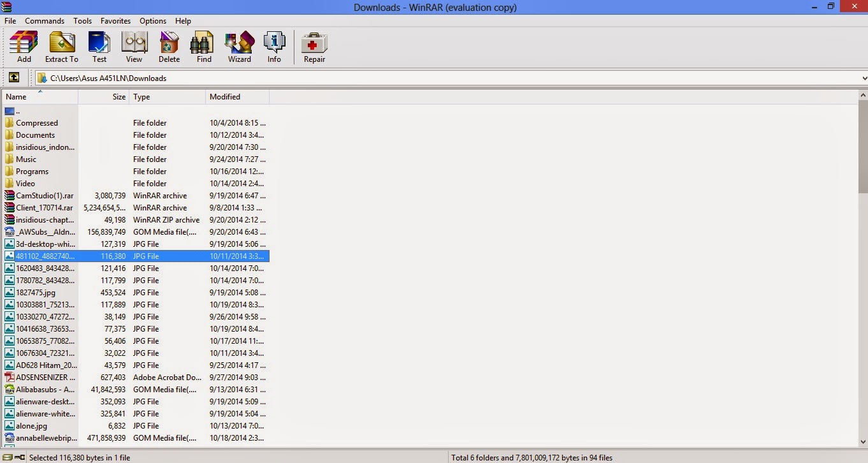Click the status bar drive icon
The width and height of the screenshot is (868, 463).
click(6, 457)
